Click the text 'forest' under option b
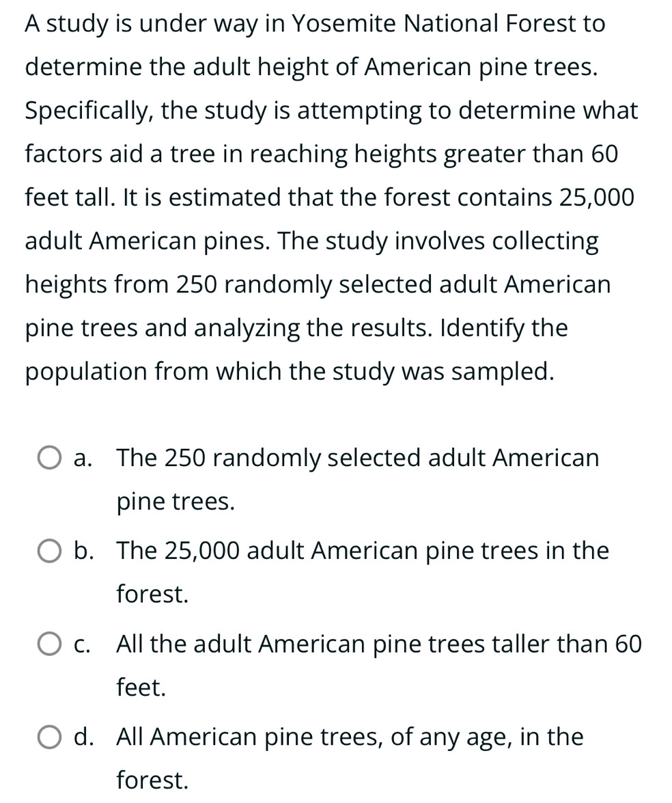 click(152, 595)
